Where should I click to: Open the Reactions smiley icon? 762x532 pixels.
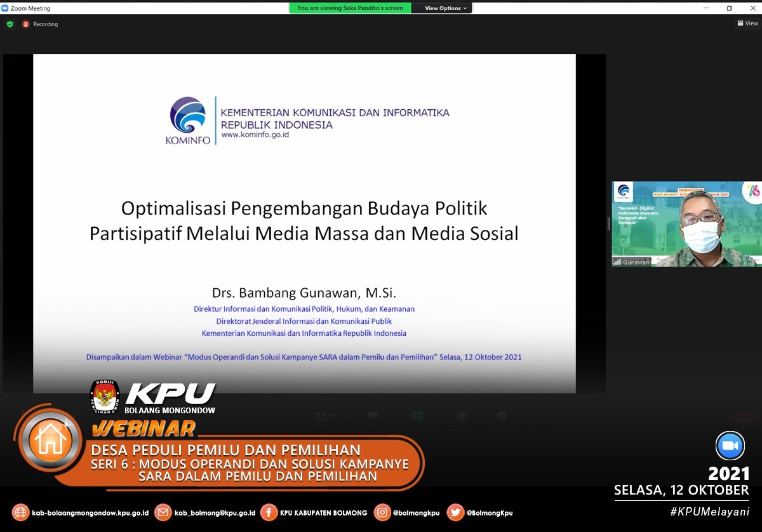(x=502, y=416)
